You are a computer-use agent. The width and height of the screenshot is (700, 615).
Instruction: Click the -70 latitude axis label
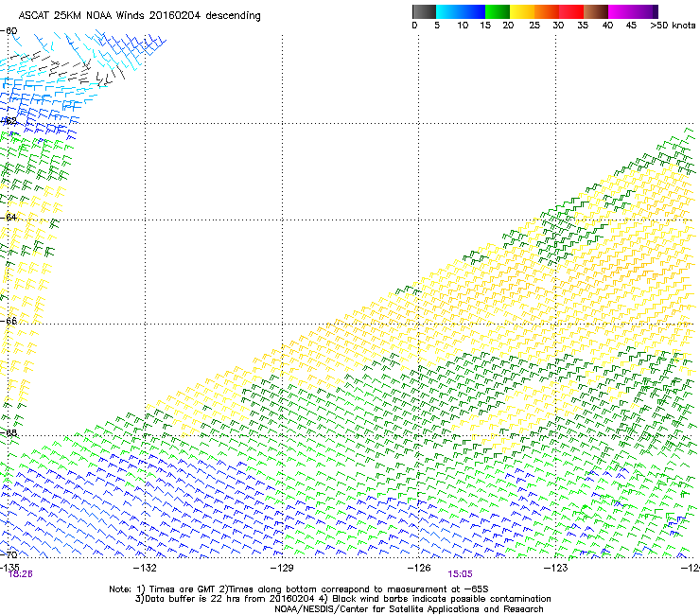click(x=9, y=554)
